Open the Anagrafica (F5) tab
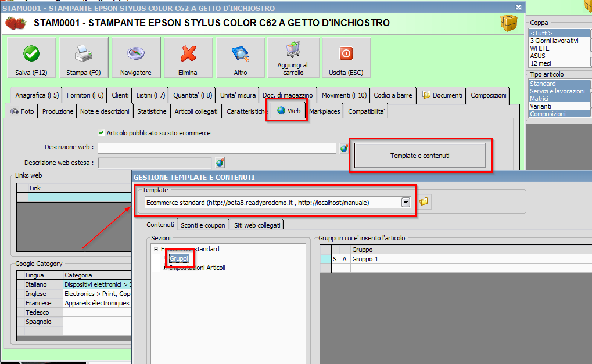 [37, 95]
